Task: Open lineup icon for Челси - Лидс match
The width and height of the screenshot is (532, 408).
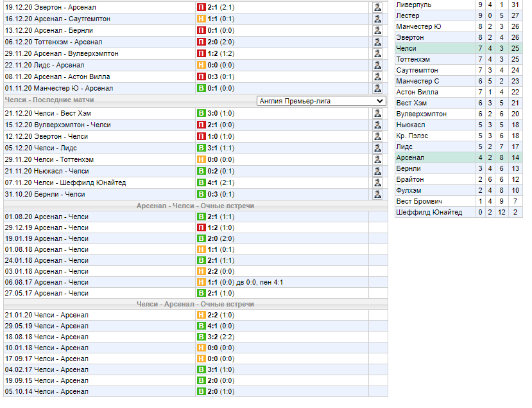Action: tap(377, 148)
